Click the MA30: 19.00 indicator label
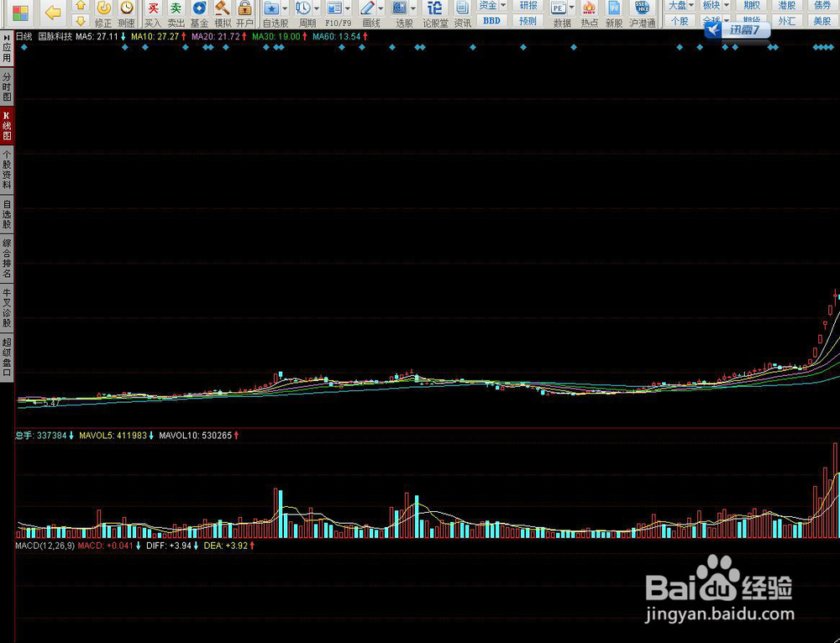 click(276, 36)
